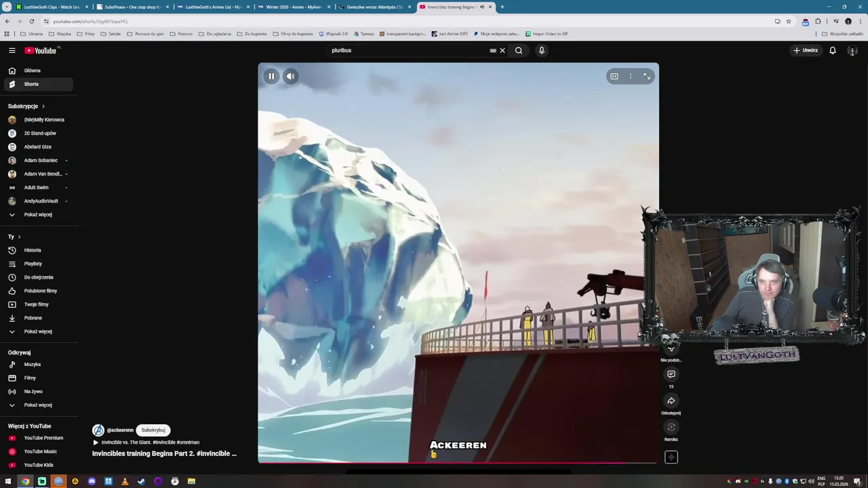Switch to the Winter 2026 Anime tab
Viewport: 868px width, 488px height.
coord(294,7)
